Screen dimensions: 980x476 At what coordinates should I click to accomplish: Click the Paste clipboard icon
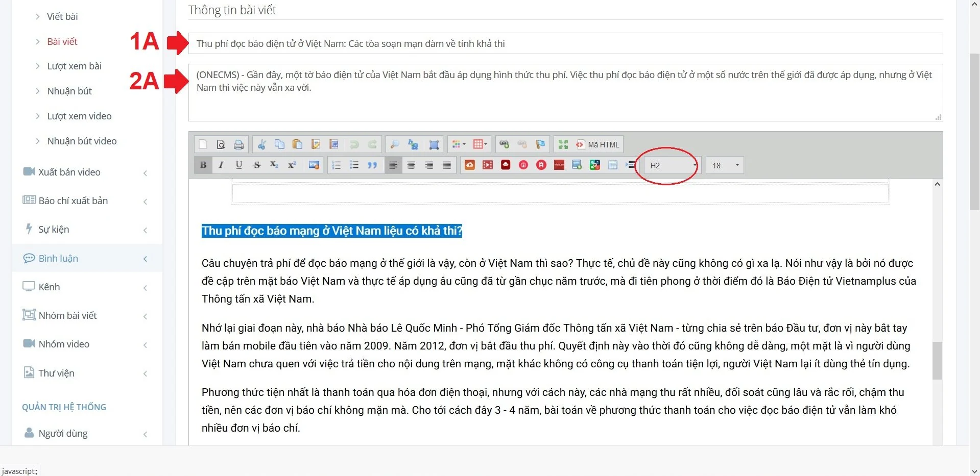click(297, 144)
